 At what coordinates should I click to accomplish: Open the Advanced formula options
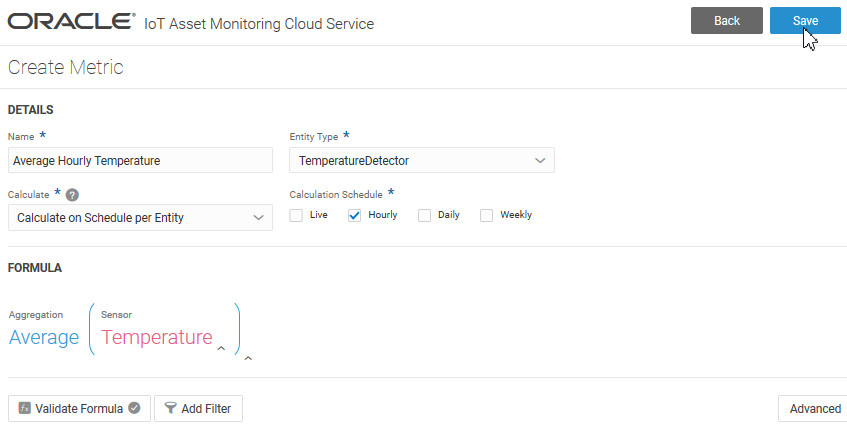[x=814, y=408]
